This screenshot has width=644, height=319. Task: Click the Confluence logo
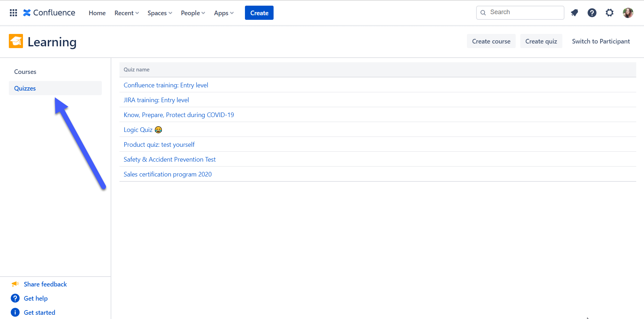49,13
